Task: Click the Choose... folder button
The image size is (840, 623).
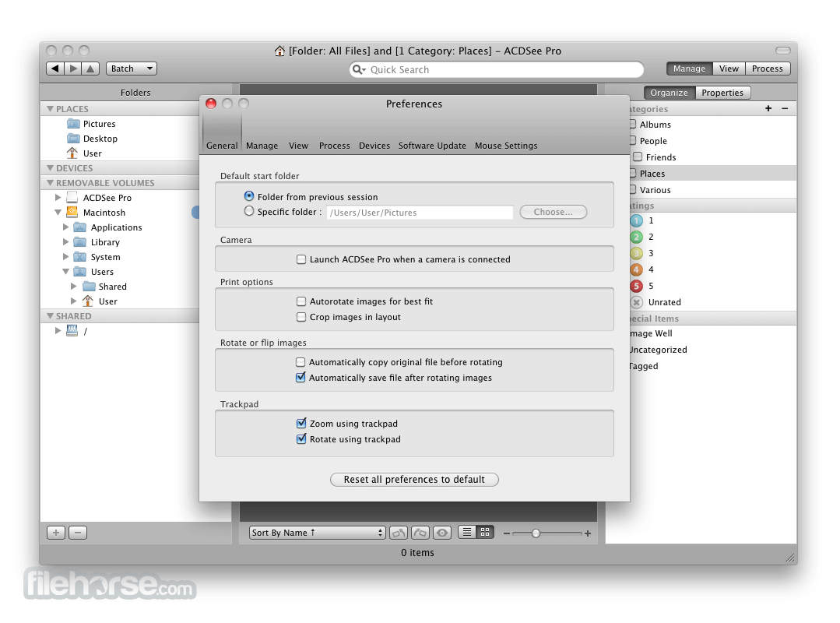Action: [553, 212]
